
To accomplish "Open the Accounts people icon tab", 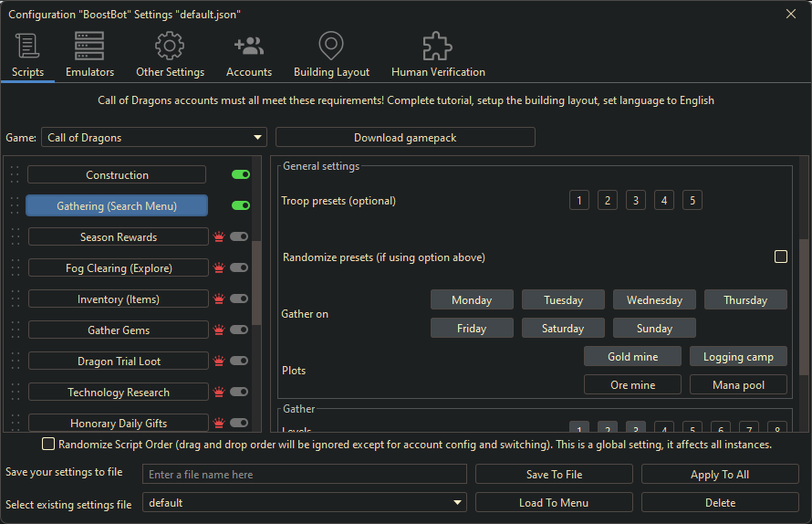I will (249, 46).
